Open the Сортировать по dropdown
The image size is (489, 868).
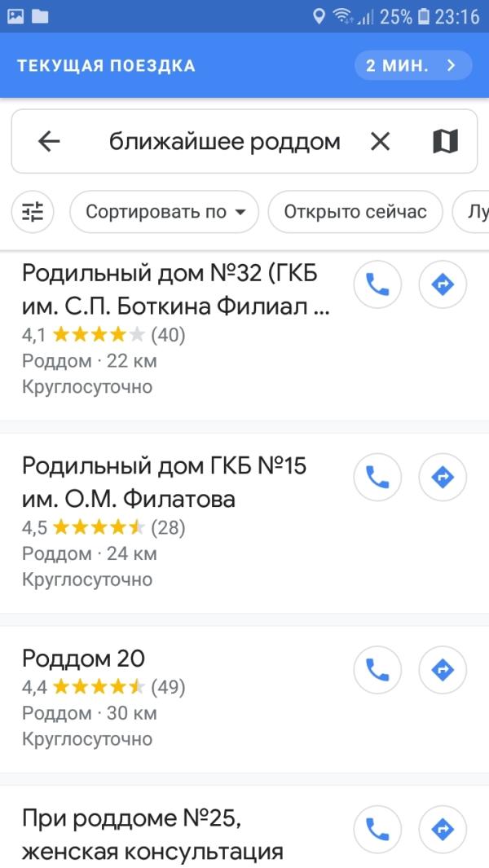coord(163,211)
